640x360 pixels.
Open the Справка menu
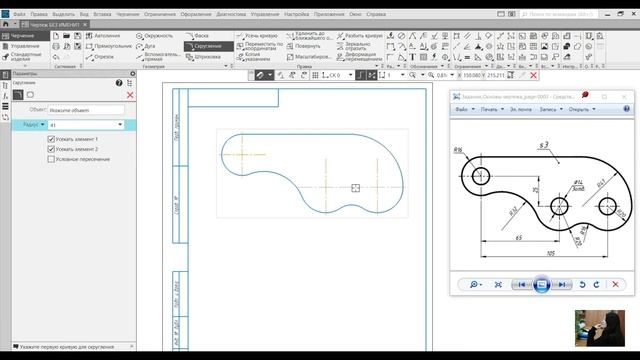coord(376,14)
